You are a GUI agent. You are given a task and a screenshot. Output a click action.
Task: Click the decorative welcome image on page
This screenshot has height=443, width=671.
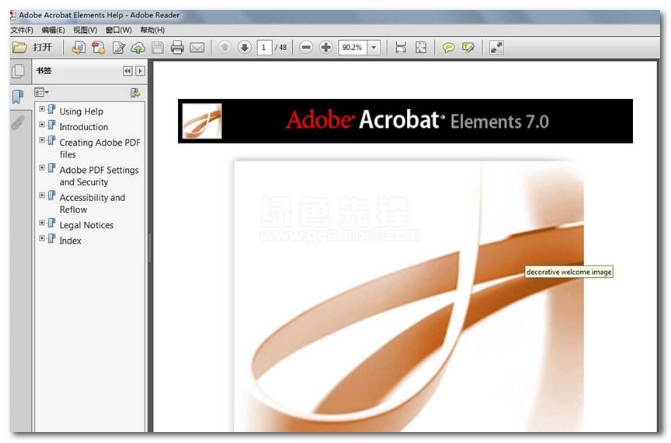tap(409, 295)
